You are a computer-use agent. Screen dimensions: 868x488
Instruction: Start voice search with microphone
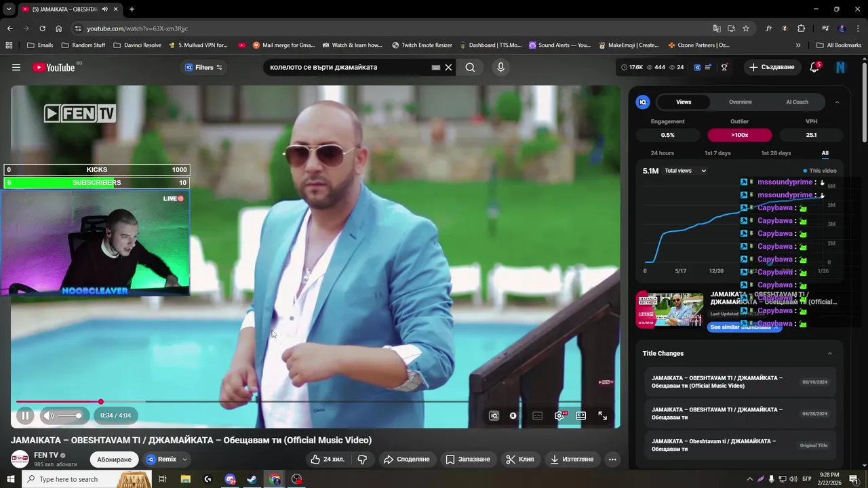coord(500,67)
